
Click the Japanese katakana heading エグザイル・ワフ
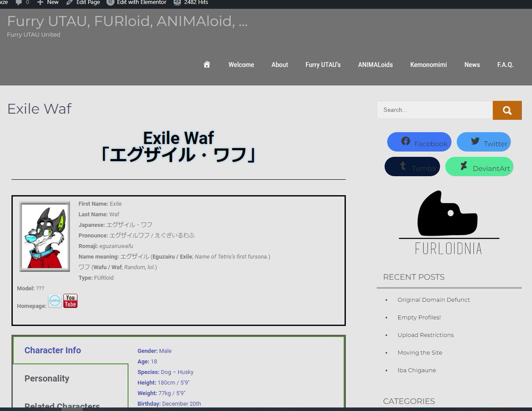(x=178, y=156)
